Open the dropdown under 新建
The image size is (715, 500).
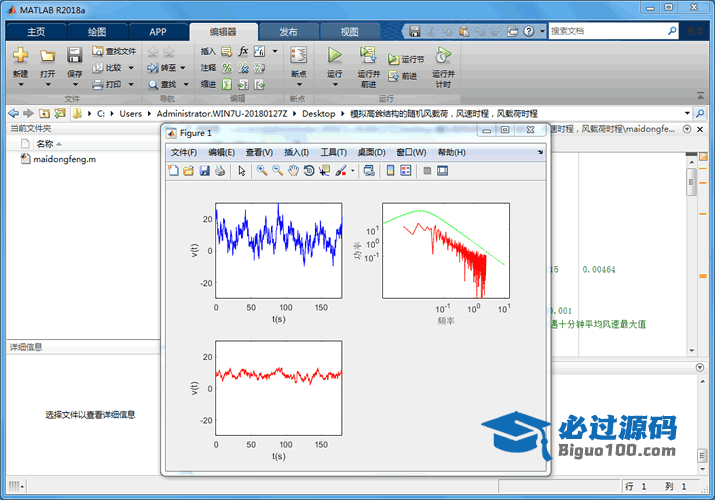tap(21, 85)
